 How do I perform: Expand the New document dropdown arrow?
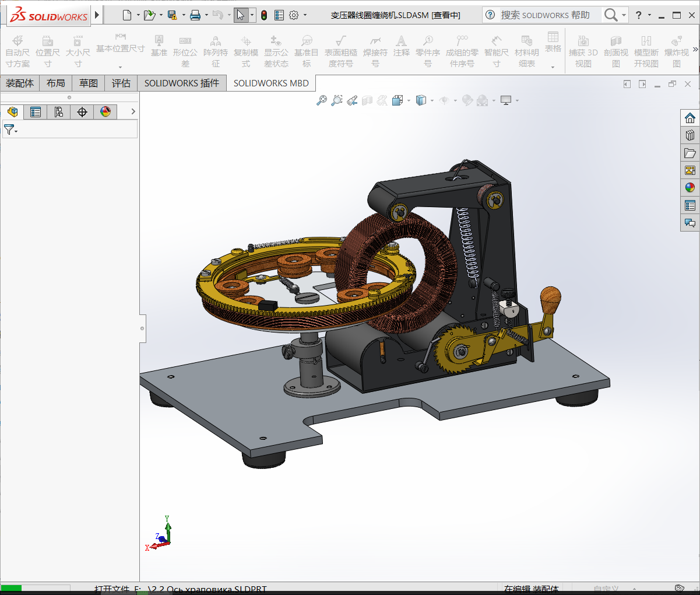coord(138,15)
